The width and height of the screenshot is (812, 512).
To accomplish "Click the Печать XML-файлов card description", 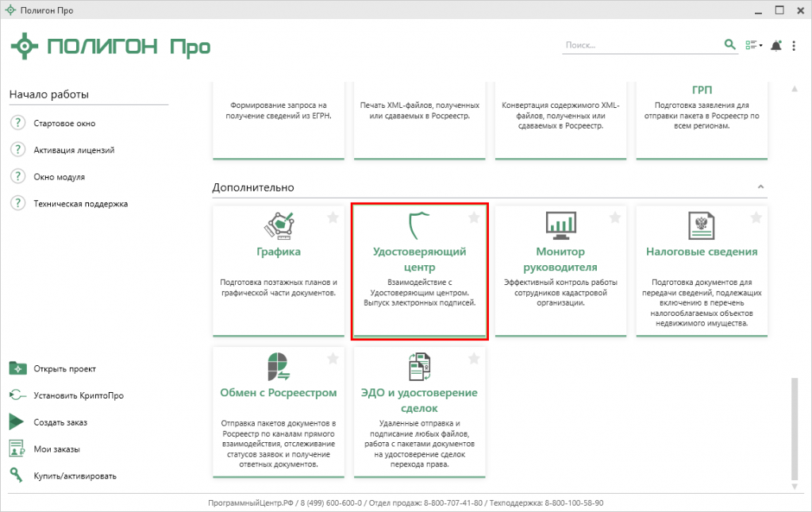I will (419, 110).
